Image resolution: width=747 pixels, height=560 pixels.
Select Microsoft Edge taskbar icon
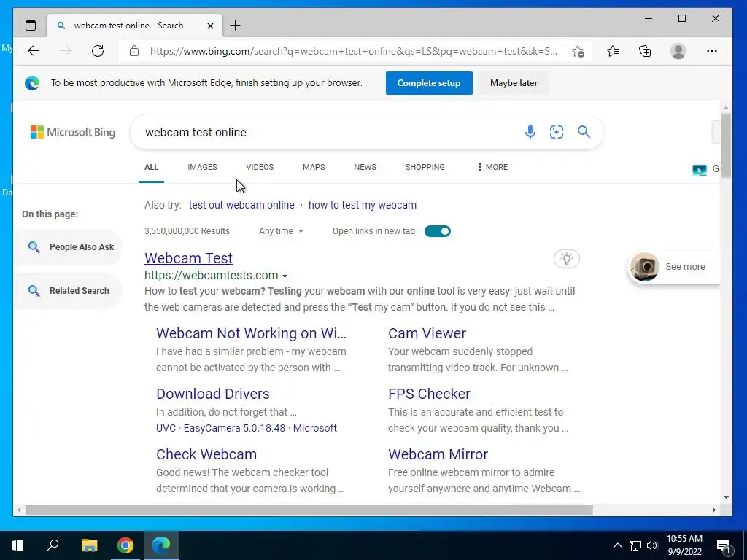pyautogui.click(x=161, y=545)
